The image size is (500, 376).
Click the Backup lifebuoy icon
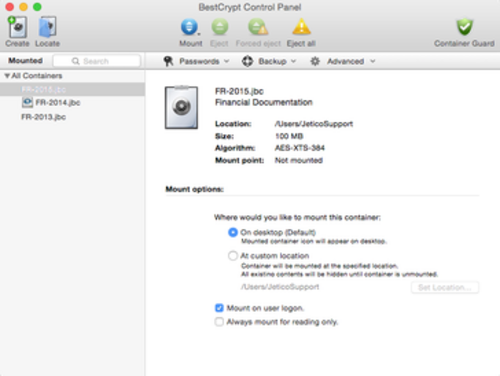coord(247,61)
